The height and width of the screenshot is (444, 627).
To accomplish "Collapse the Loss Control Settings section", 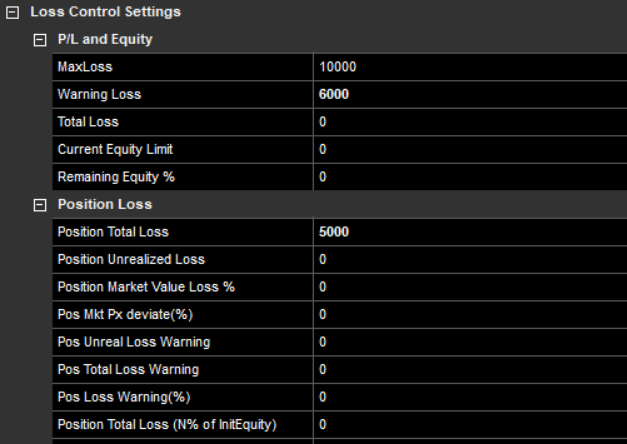I will pyautogui.click(x=12, y=13).
